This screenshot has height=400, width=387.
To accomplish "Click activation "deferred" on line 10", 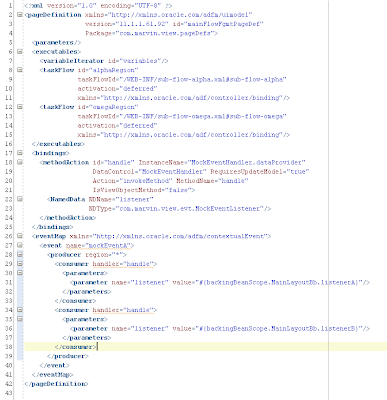I will tap(117, 89).
